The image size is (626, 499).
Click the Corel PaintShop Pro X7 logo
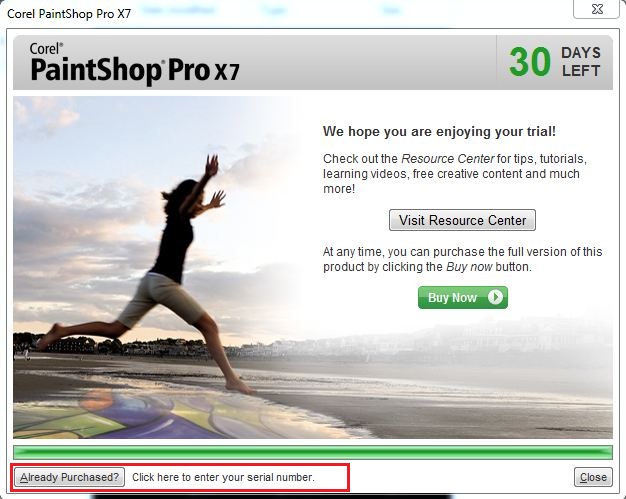coord(135,63)
